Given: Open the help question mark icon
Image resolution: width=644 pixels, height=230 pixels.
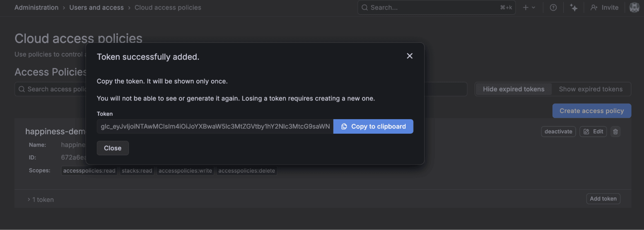Looking at the screenshot, I should [x=553, y=7].
